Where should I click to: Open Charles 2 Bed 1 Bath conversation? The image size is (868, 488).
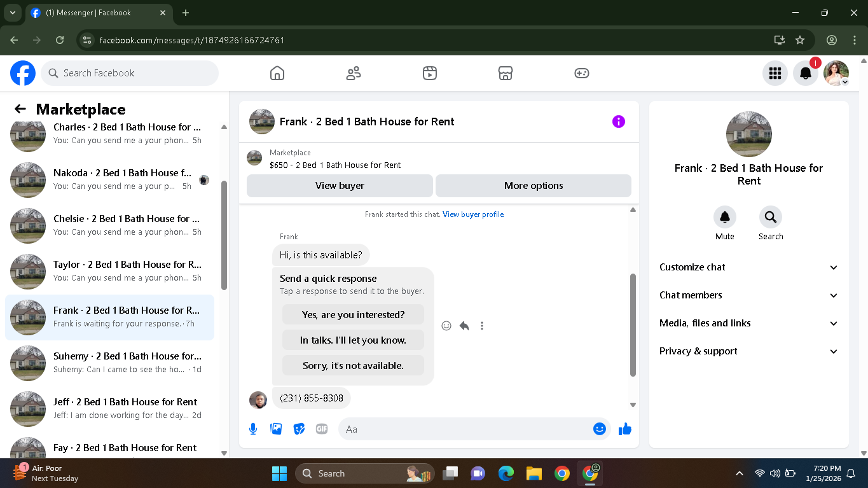(109, 134)
